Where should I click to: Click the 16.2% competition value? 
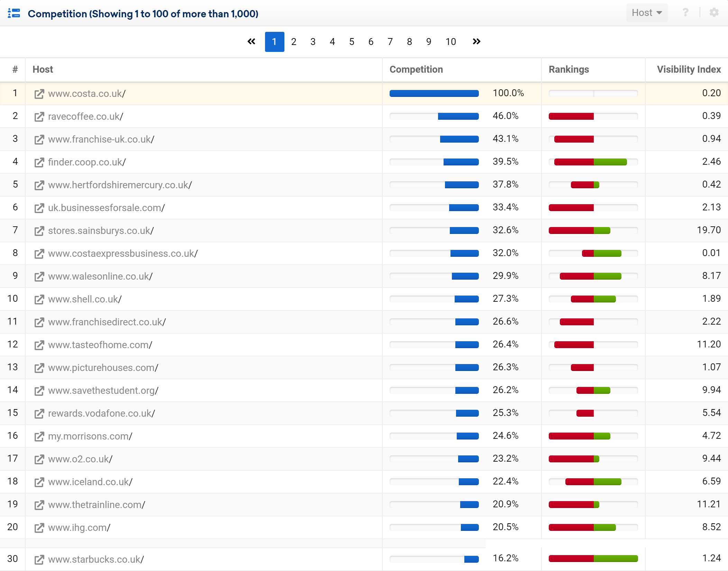coord(506,558)
